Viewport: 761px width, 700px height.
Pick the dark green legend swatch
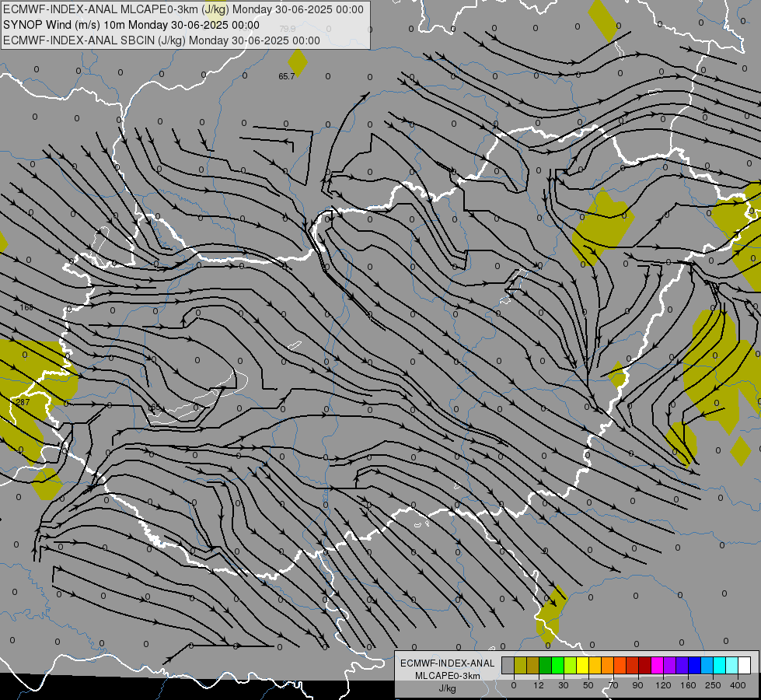click(x=546, y=665)
